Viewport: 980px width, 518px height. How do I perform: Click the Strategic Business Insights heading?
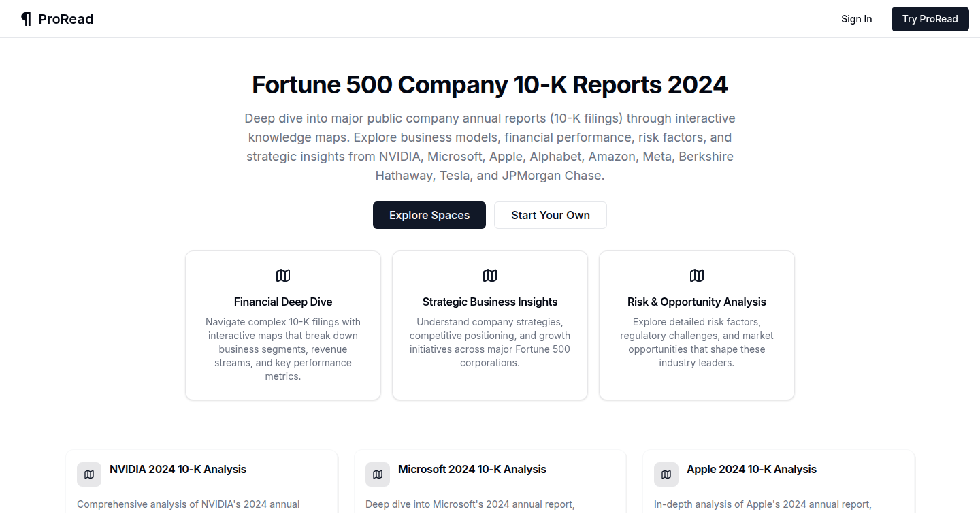click(490, 302)
